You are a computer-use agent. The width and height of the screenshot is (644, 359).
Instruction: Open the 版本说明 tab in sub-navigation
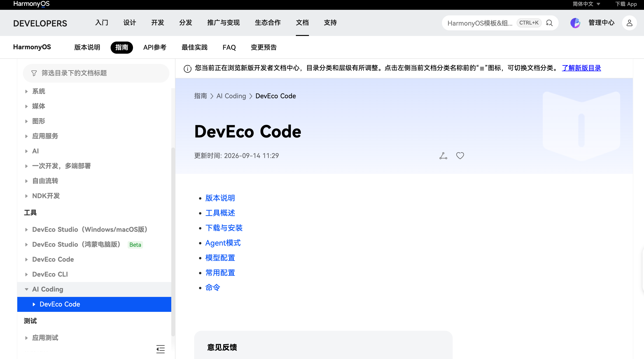pos(87,47)
